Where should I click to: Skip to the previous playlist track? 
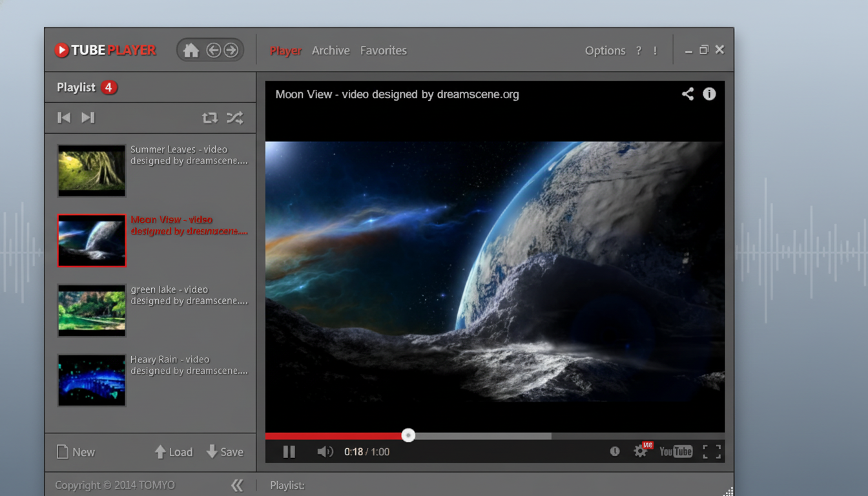click(x=64, y=118)
